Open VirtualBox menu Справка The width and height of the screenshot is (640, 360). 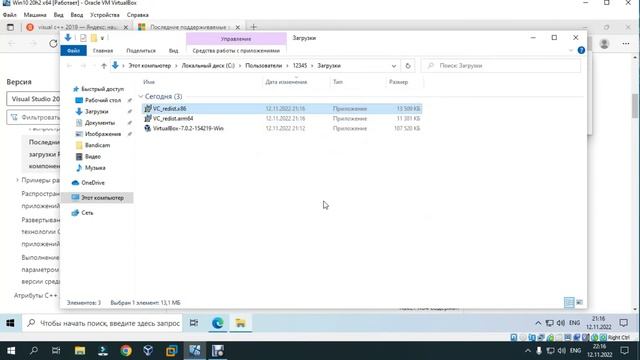click(x=138, y=15)
